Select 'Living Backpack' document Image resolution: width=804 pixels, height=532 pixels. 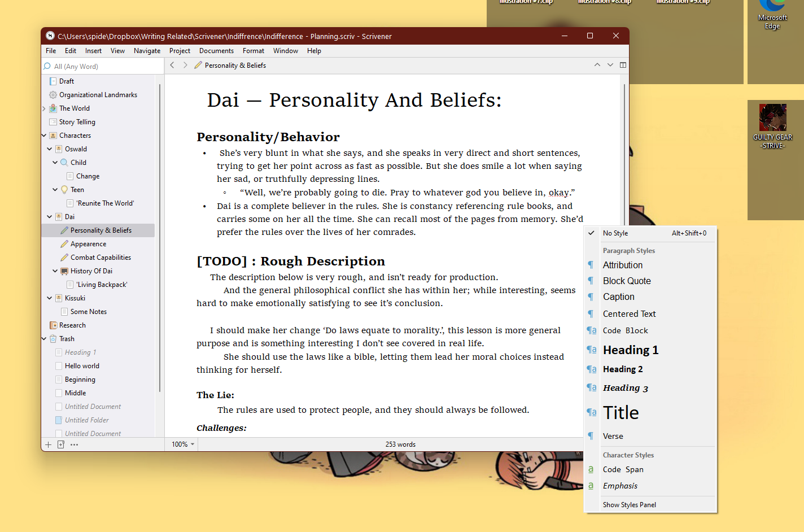coord(102,285)
